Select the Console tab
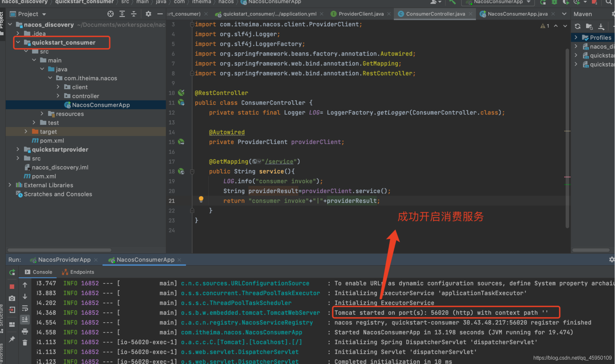The image size is (615, 364). pos(39,272)
